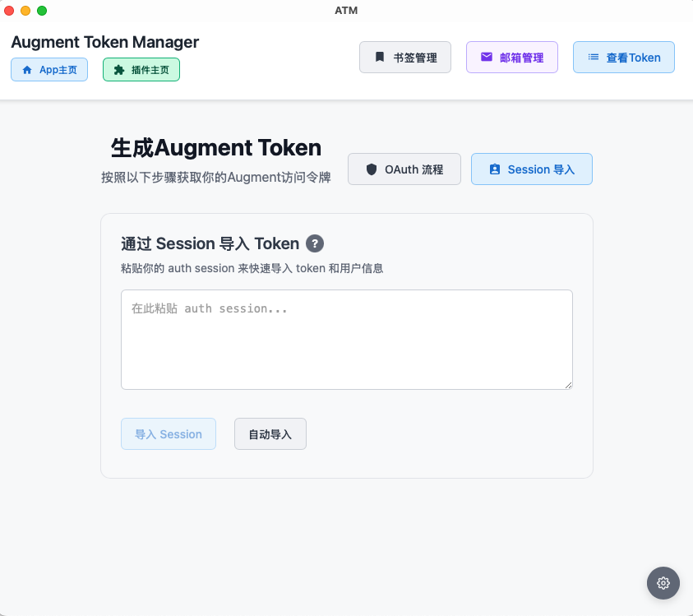The width and height of the screenshot is (693, 616).
Task: Click the list icon in 查看Token
Action: (x=593, y=58)
